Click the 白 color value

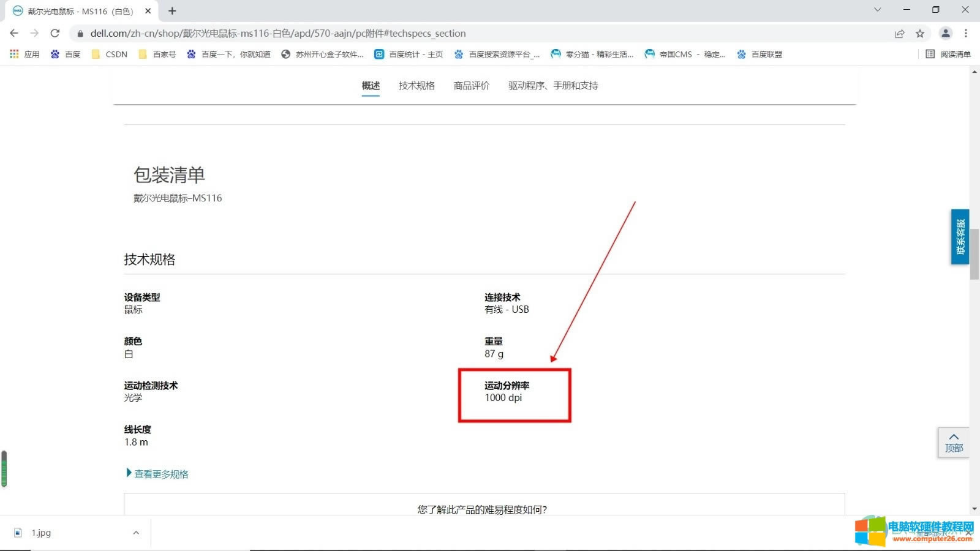pos(129,354)
